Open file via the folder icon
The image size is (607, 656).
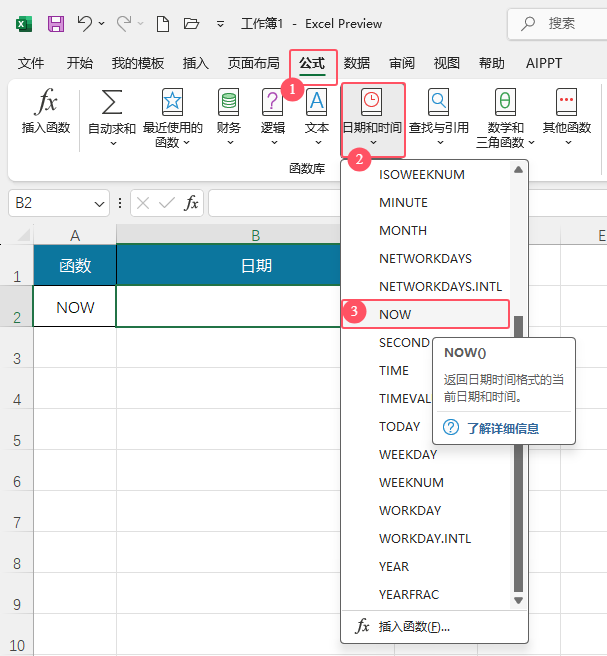point(191,23)
